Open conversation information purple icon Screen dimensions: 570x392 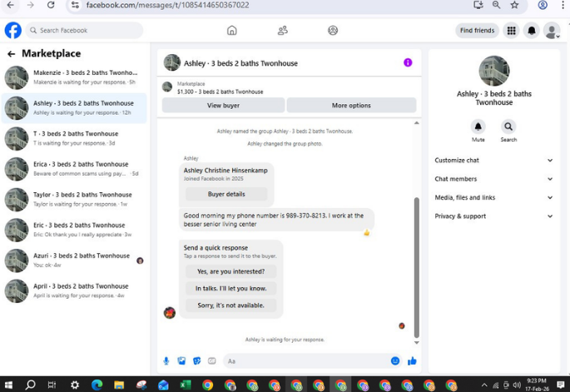[x=408, y=62]
